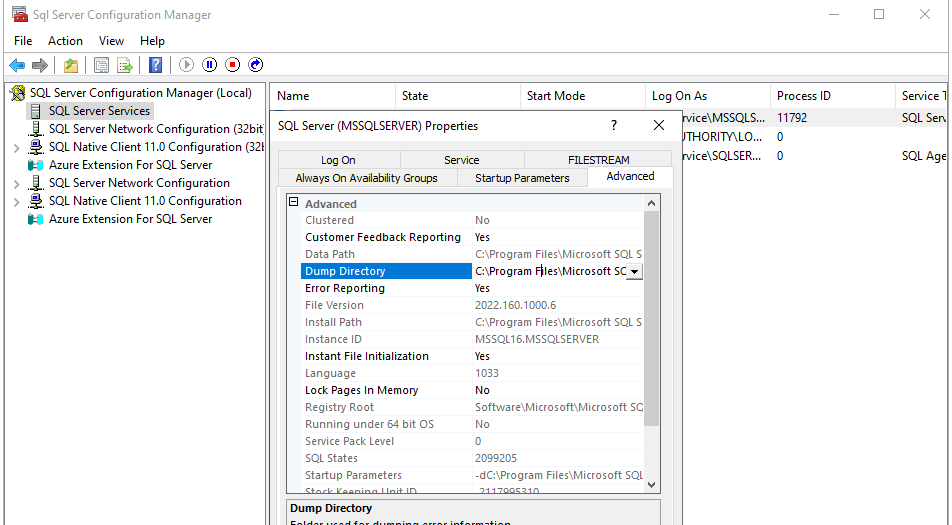Select the Instant File Initialization property
952x525 pixels.
(x=472, y=356)
